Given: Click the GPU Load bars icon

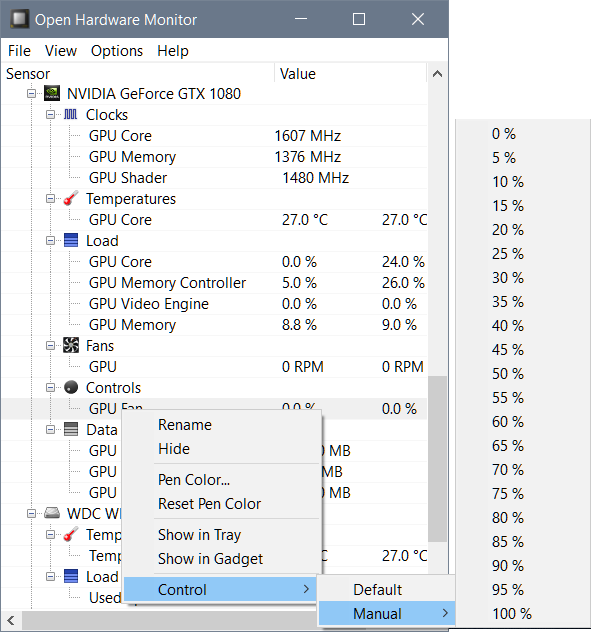Looking at the screenshot, I should (71, 240).
